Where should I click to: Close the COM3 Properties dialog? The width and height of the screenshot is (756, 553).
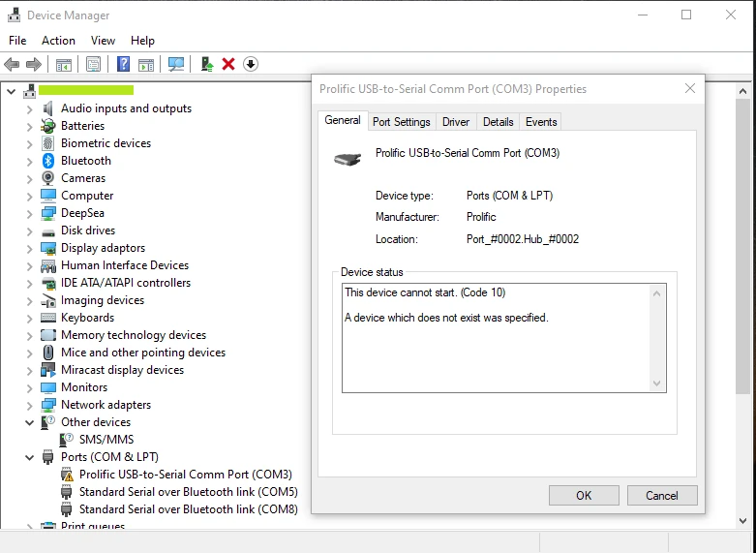pos(690,89)
